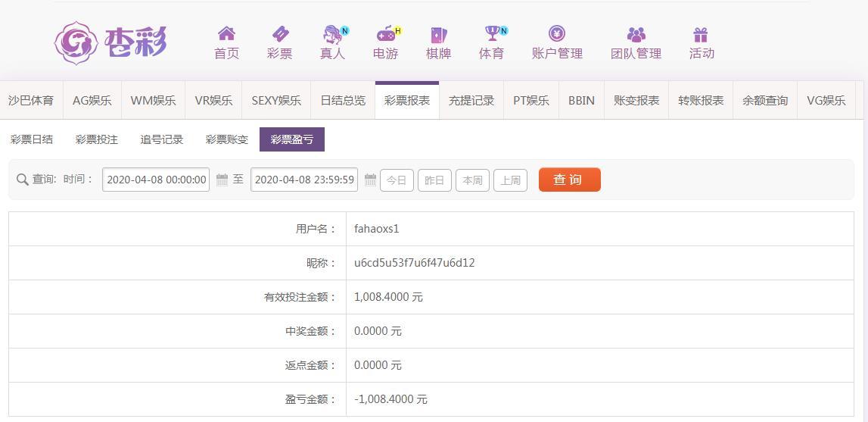The height and width of the screenshot is (422, 868).
Task: Open the 彩票日结 sub-tab
Action: point(32,139)
